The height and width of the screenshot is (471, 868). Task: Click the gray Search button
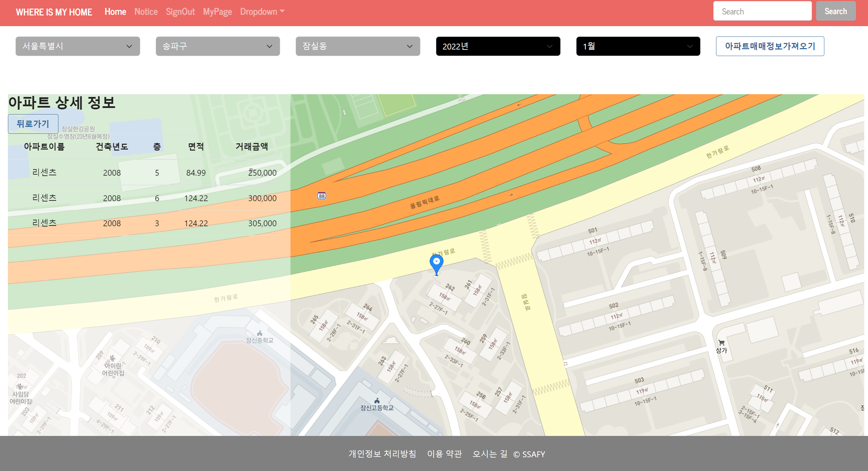click(835, 11)
